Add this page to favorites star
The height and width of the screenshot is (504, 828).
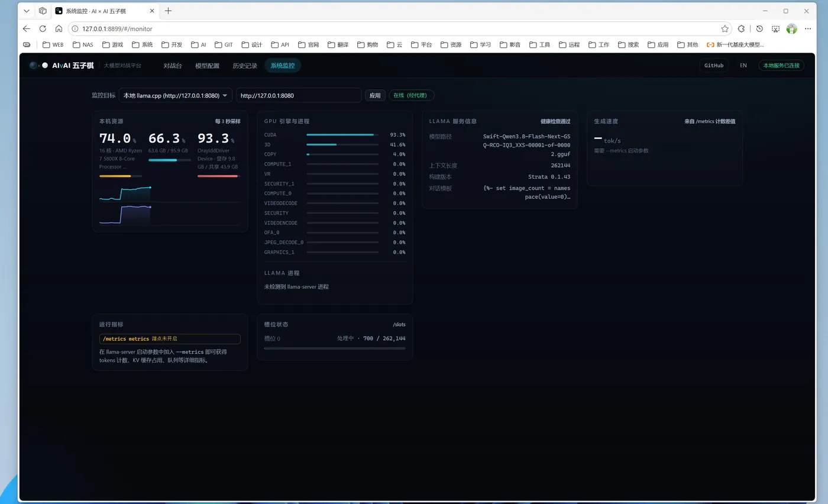tap(724, 28)
